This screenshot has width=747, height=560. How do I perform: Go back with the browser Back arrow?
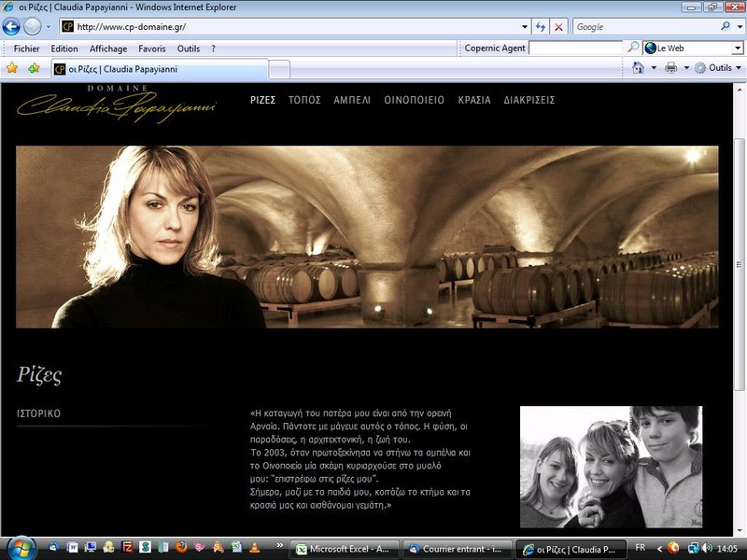11,27
